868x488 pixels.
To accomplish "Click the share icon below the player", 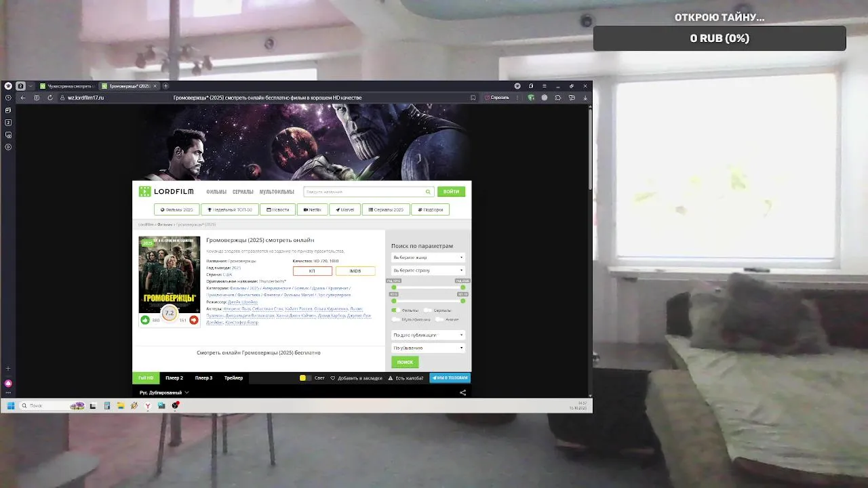I will click(463, 392).
